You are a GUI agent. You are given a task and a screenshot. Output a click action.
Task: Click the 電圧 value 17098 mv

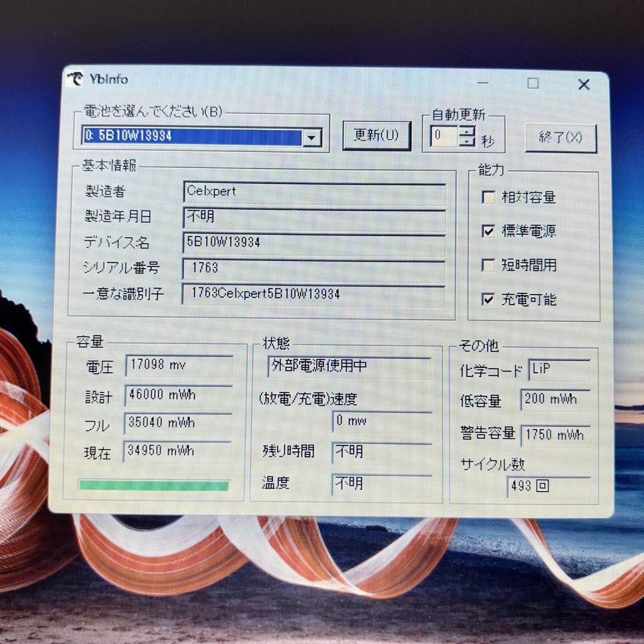click(179, 365)
